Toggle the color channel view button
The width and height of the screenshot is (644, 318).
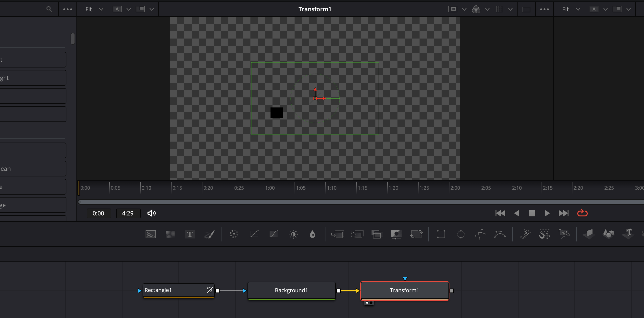[476, 9]
